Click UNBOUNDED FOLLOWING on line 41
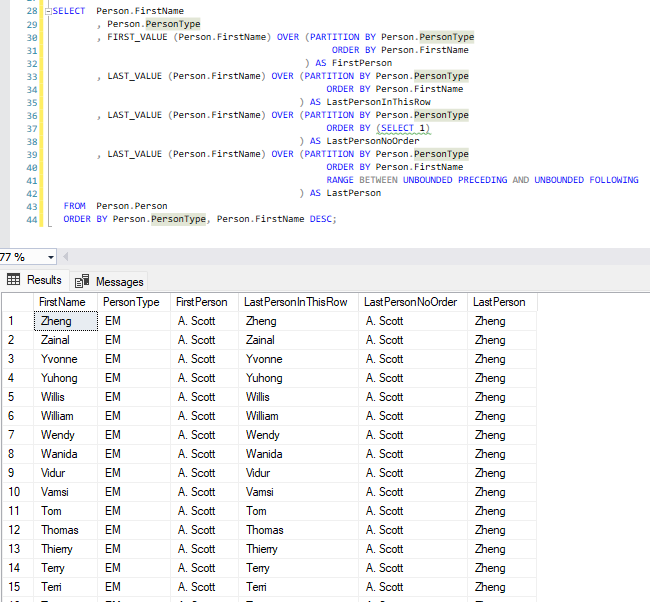Image resolution: width=650 pixels, height=602 pixels. coord(586,180)
